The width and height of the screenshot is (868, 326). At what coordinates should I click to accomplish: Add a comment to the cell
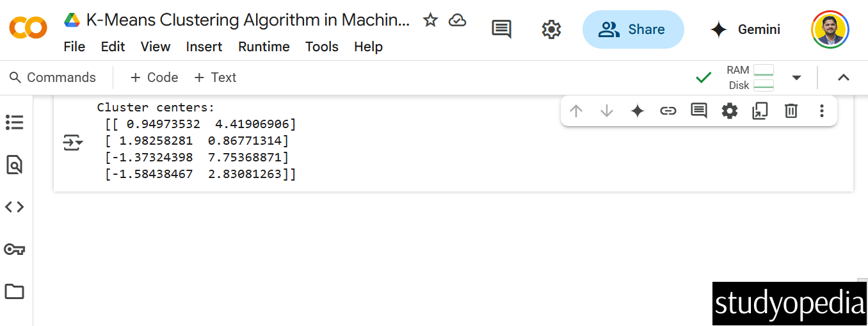(698, 111)
